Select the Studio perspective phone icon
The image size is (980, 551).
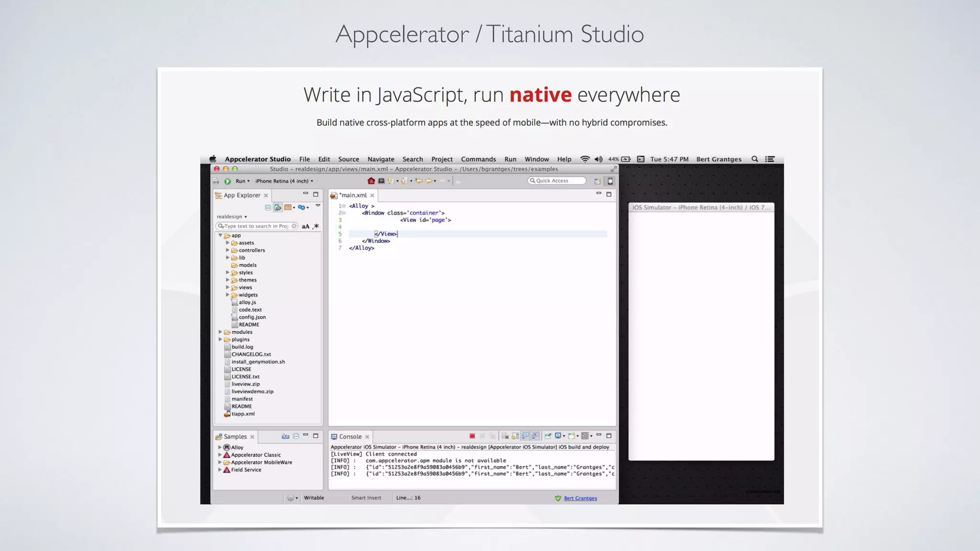610,181
